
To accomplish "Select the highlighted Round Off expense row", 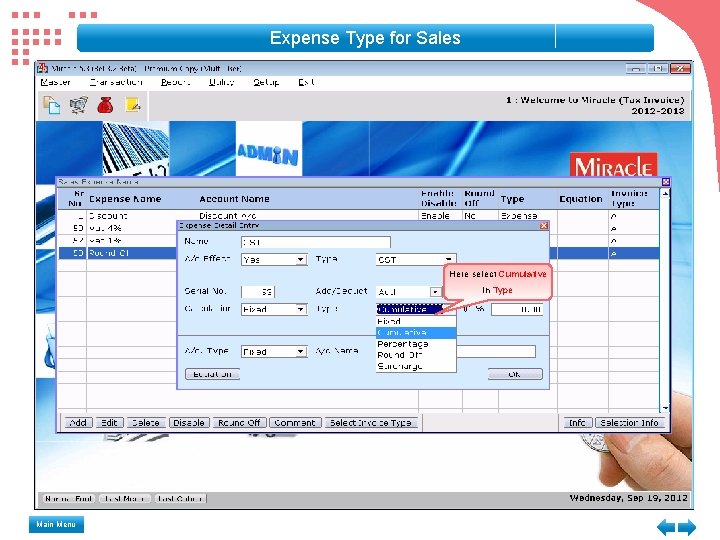I will point(118,253).
